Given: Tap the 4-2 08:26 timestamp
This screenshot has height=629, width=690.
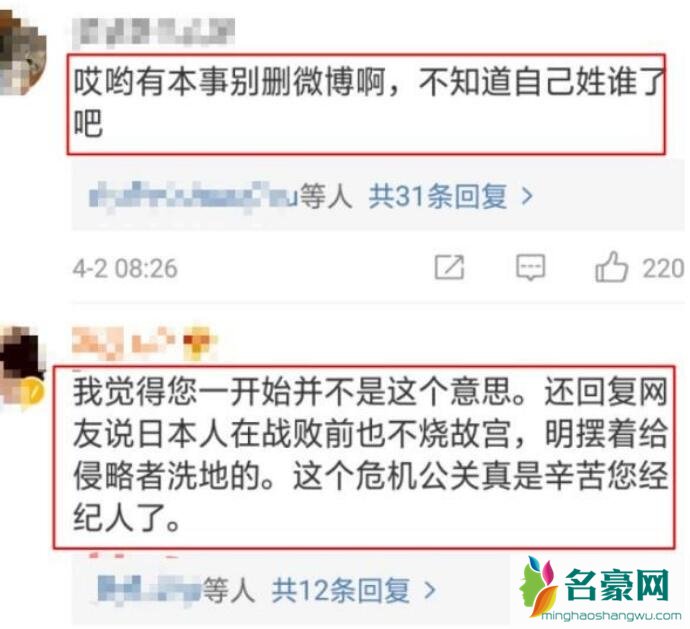Looking at the screenshot, I should click(x=125, y=268).
